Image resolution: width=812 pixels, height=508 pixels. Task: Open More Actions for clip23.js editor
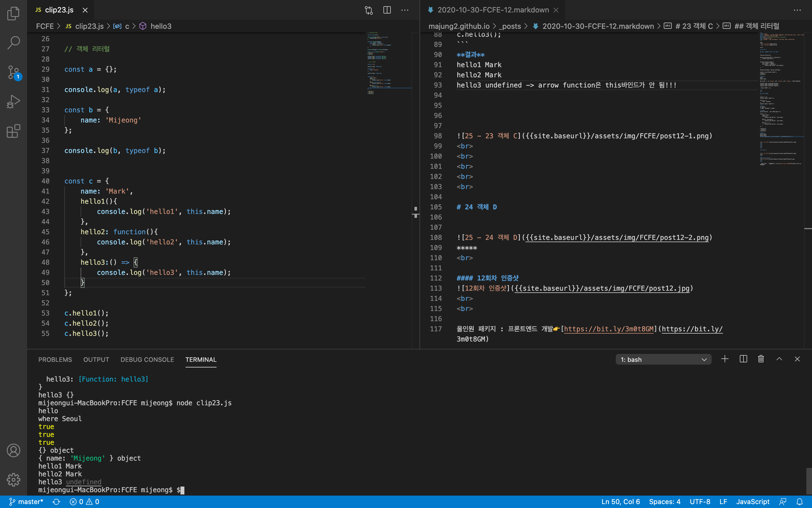[405, 10]
